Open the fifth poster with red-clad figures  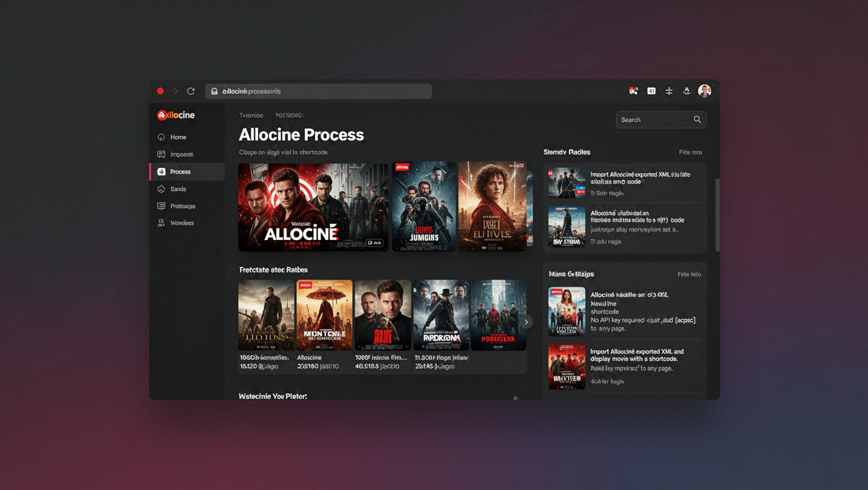(x=498, y=315)
